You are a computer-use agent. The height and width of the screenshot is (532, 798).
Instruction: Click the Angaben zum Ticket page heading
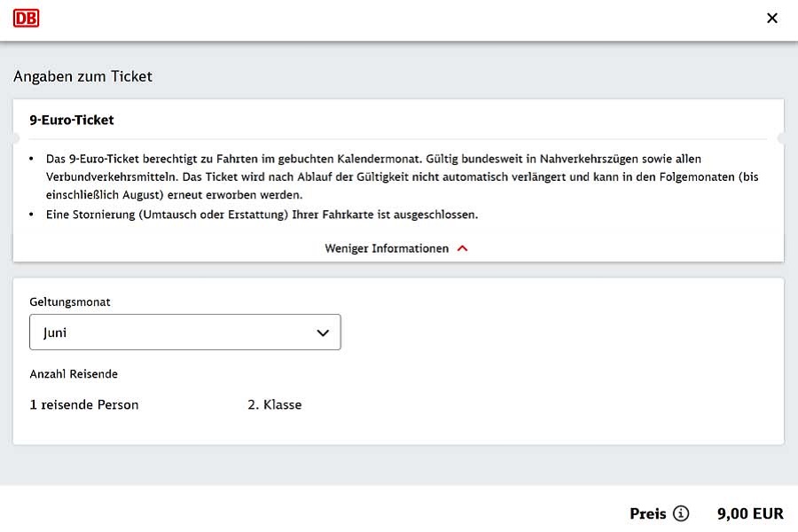(82, 76)
